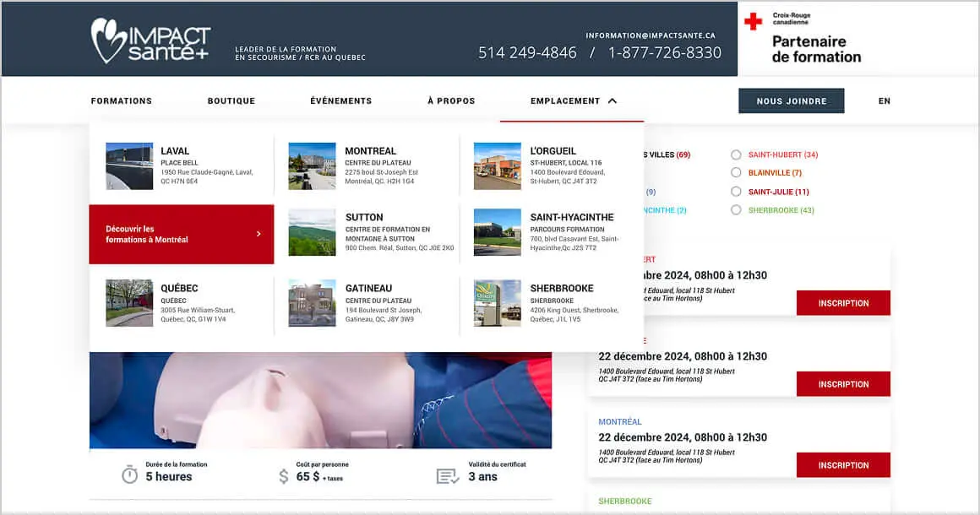Call the 514 249-4846 phone number
This screenshot has height=515, width=980.
click(x=527, y=52)
